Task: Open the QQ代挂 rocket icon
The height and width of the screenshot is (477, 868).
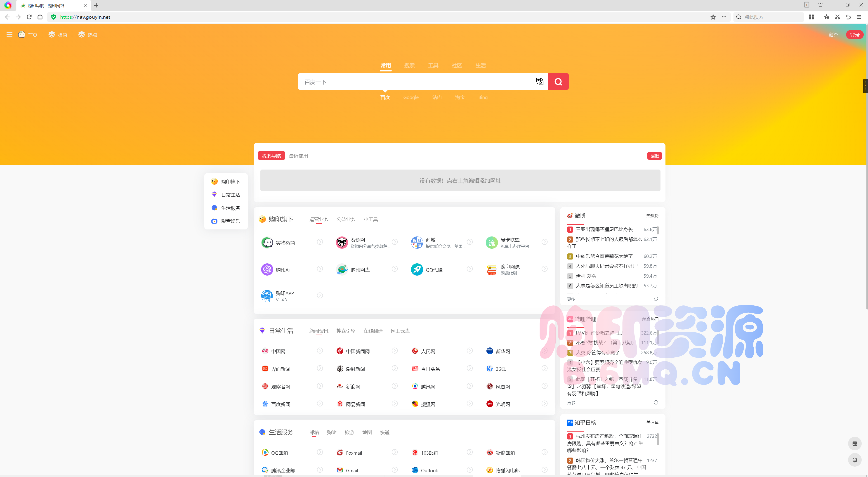Action: point(417,269)
